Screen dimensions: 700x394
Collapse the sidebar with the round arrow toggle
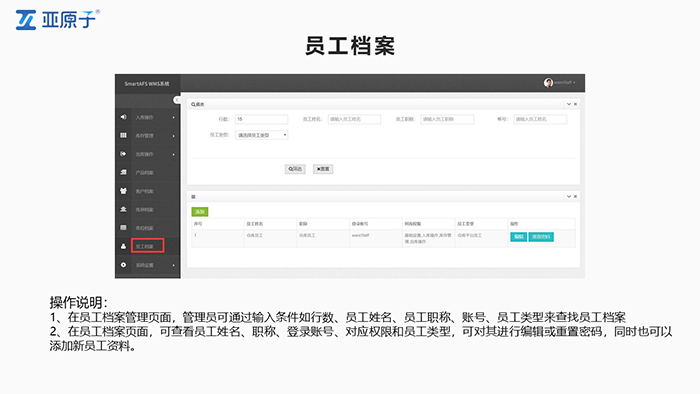point(177,100)
